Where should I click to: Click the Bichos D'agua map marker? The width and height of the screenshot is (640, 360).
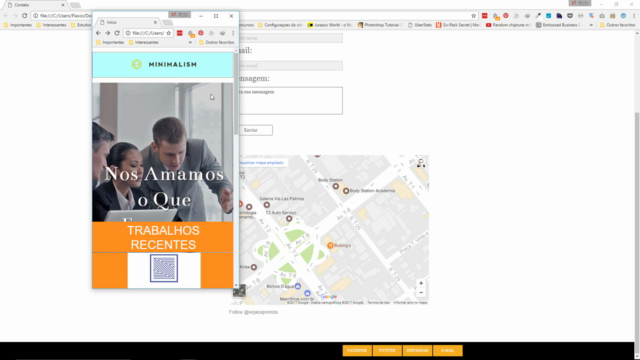[298, 286]
